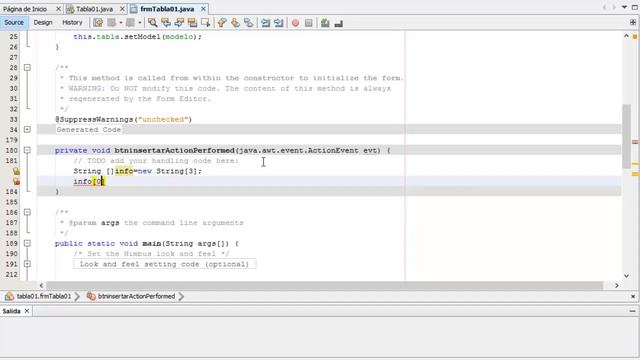The width and height of the screenshot is (640, 360).
Task: Click the btninsertarActionPerformed breadcrumb method icon
Action: [x=91, y=296]
